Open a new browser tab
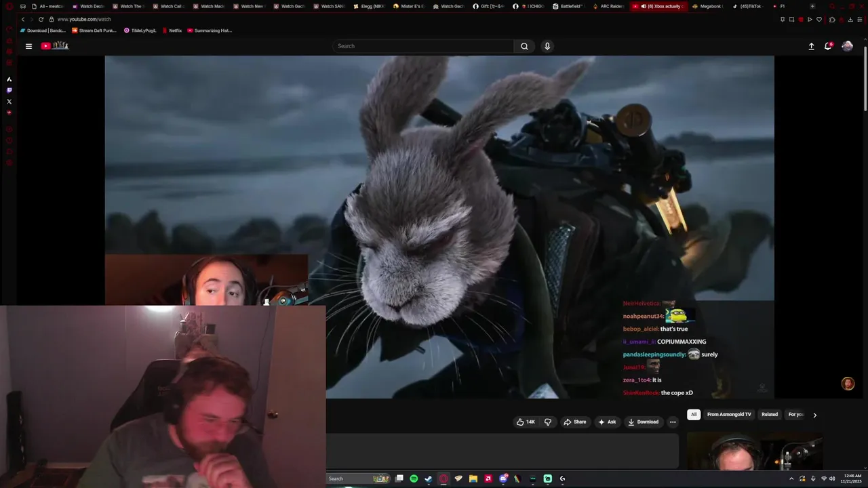The image size is (868, 488). pyautogui.click(x=812, y=6)
